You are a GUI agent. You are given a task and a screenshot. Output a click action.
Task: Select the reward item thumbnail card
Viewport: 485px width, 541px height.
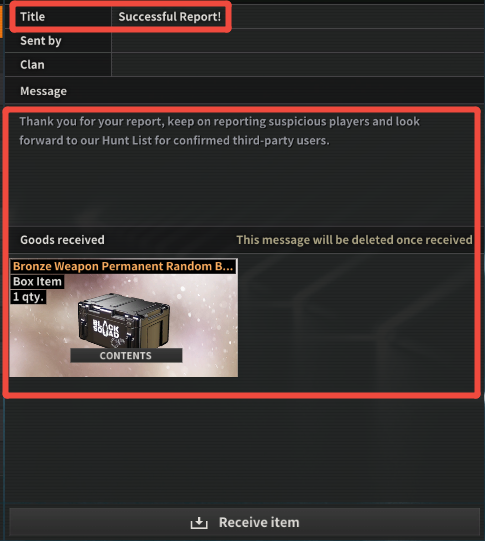point(123,317)
